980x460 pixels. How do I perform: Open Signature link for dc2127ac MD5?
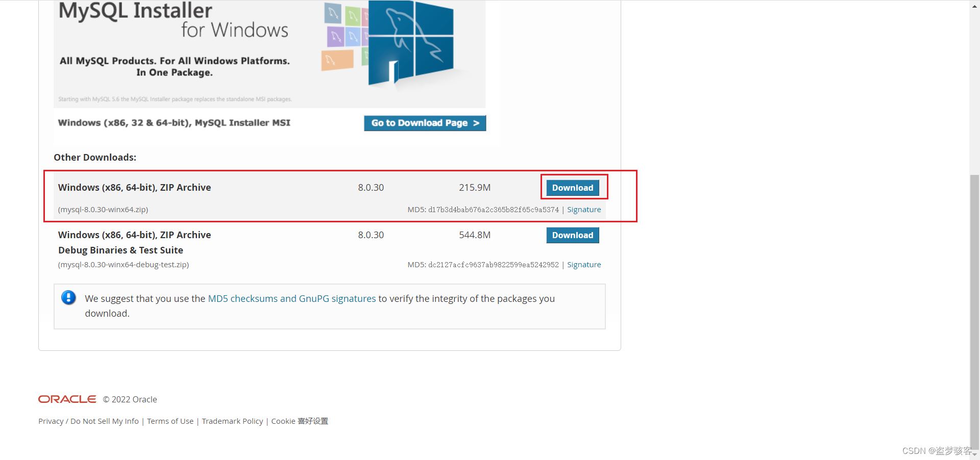click(584, 265)
